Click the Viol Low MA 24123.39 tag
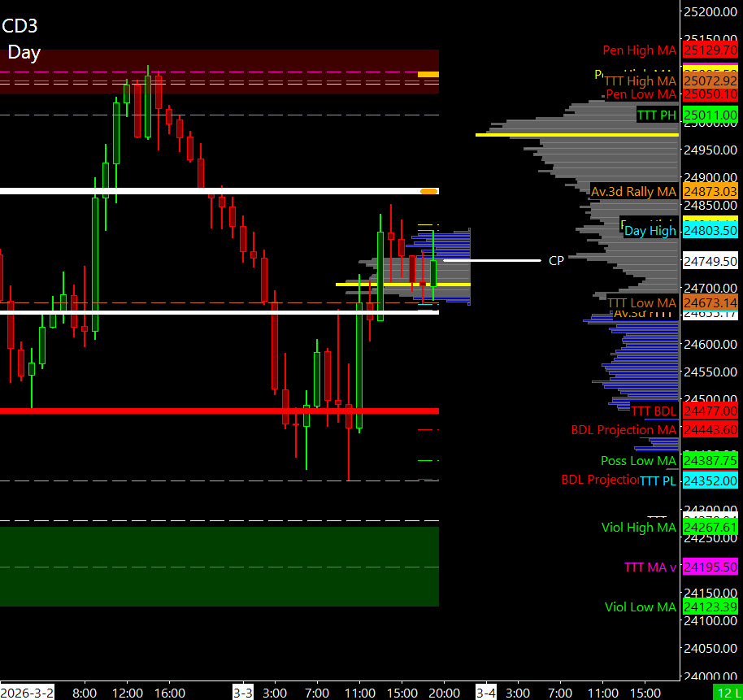The image size is (743, 700). pyautogui.click(x=710, y=607)
